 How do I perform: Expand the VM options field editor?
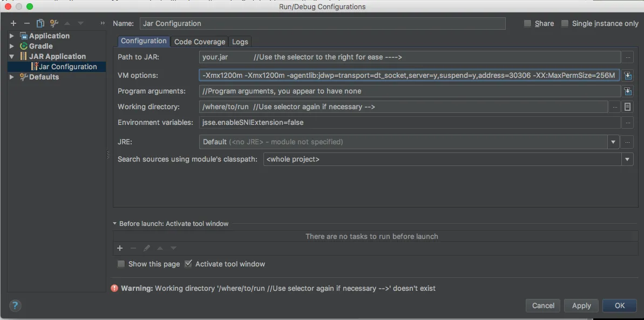click(627, 76)
